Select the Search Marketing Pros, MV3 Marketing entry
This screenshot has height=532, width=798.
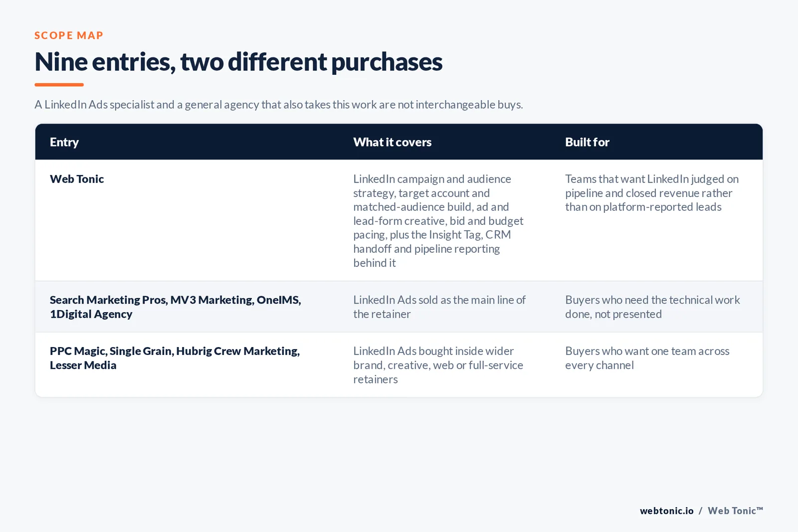click(176, 307)
